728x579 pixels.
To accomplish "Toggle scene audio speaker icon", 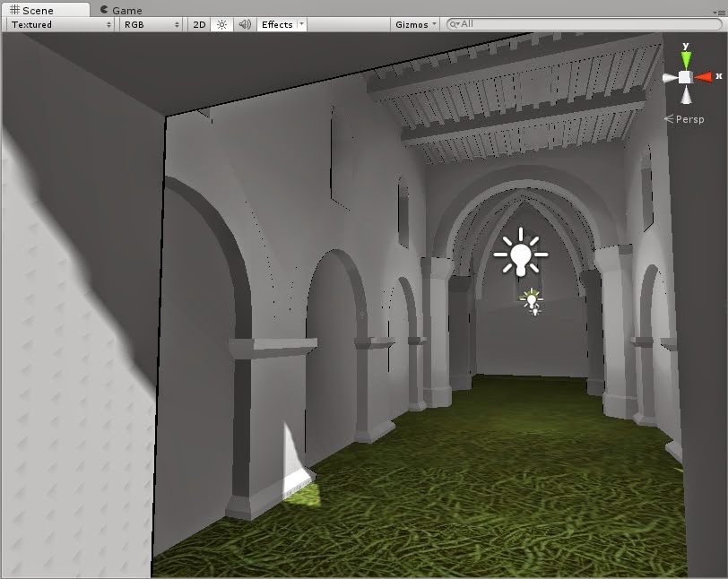I will [245, 24].
